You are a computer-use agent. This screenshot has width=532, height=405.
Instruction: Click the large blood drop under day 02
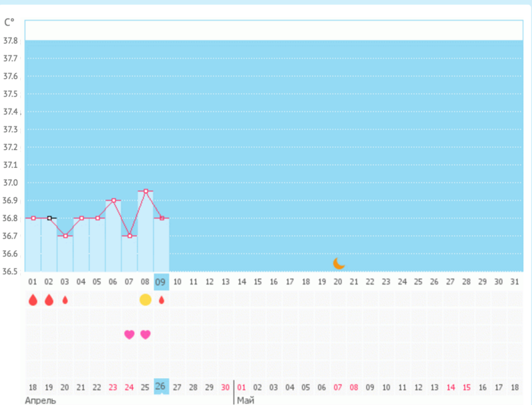point(48,300)
